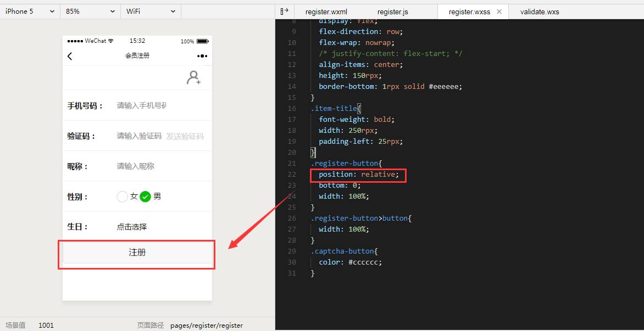The width and height of the screenshot is (644, 331).
Task: Click the position: relative line in code
Action: [359, 175]
